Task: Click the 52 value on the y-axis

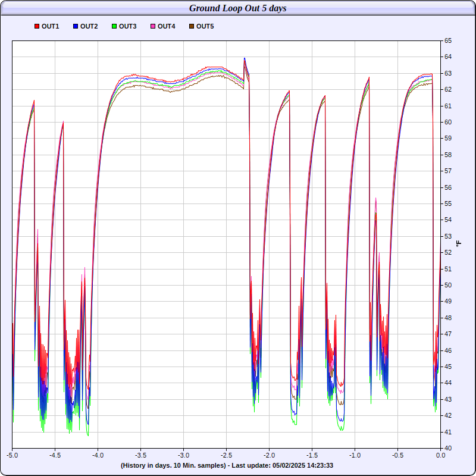Action: point(448,252)
